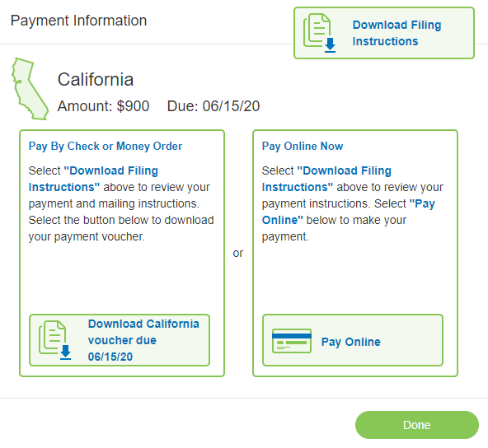This screenshot has height=448, width=488.
Task: Click the green California state outline icon
Action: [30, 89]
